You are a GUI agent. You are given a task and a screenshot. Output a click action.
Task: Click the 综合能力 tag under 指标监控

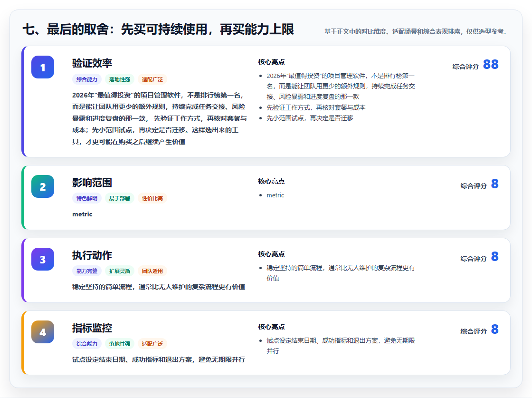(x=87, y=344)
